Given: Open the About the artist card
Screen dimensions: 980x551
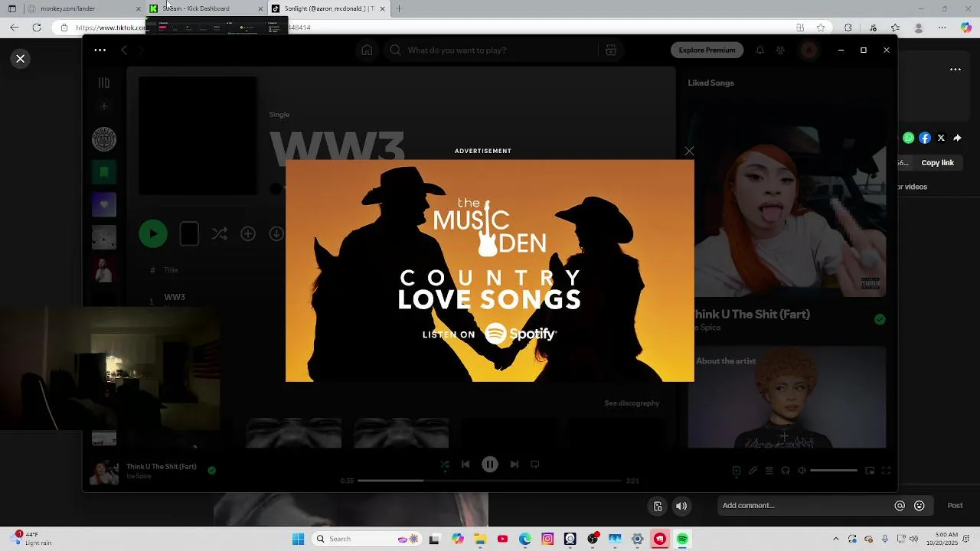Looking at the screenshot, I should 787,397.
